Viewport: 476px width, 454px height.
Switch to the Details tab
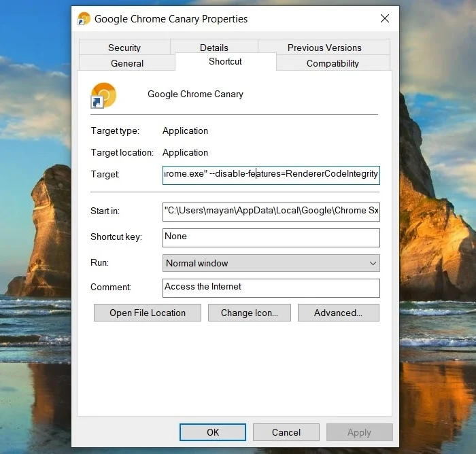point(214,48)
